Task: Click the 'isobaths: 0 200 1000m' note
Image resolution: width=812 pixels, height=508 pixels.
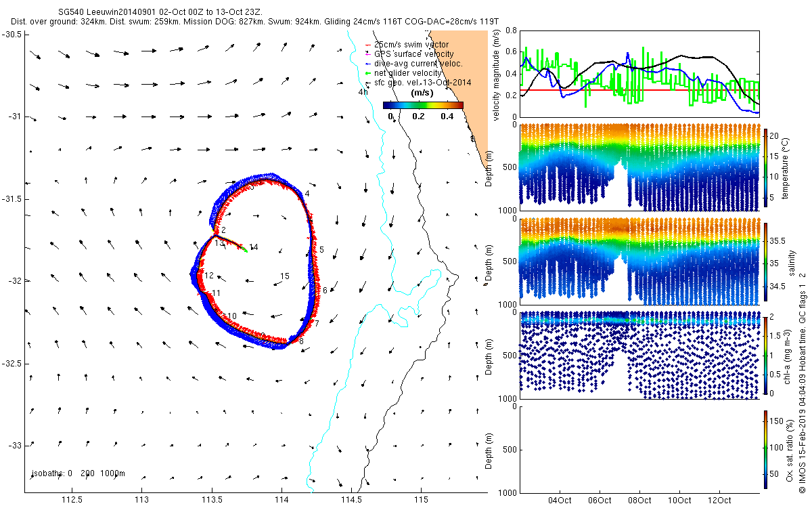Action: click(78, 473)
